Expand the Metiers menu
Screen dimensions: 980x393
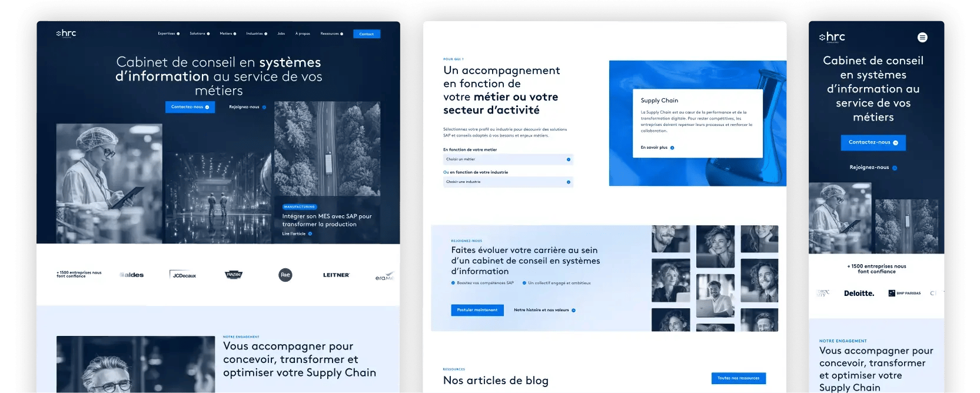click(x=228, y=34)
